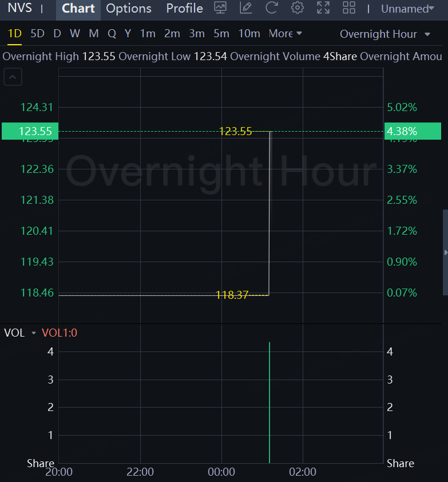Screen dimensions: 448x482
Task: Refresh the chart with the reload icon
Action: (x=271, y=8)
